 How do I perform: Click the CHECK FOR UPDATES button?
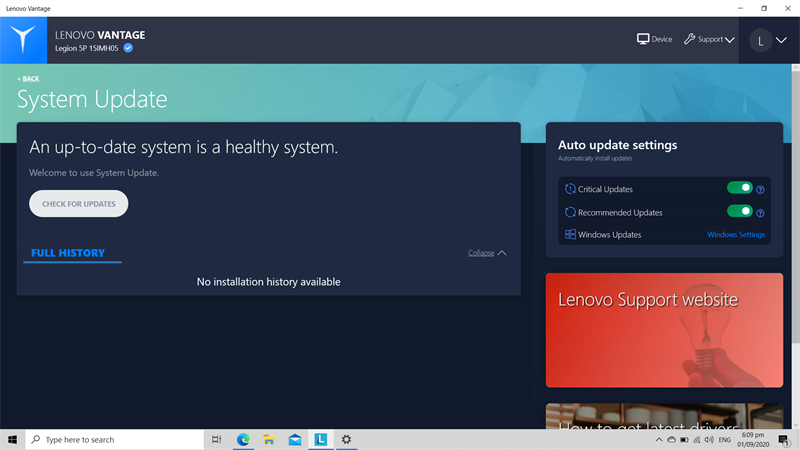79,204
